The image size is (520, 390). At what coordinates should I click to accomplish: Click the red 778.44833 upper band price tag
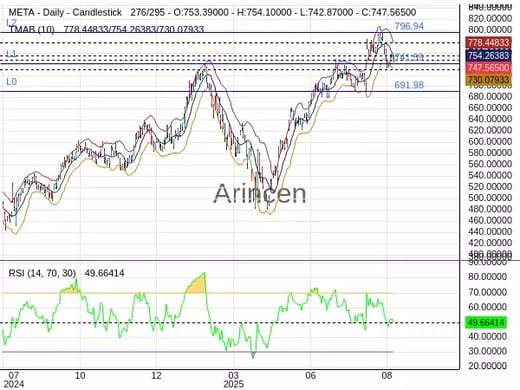pyautogui.click(x=488, y=43)
